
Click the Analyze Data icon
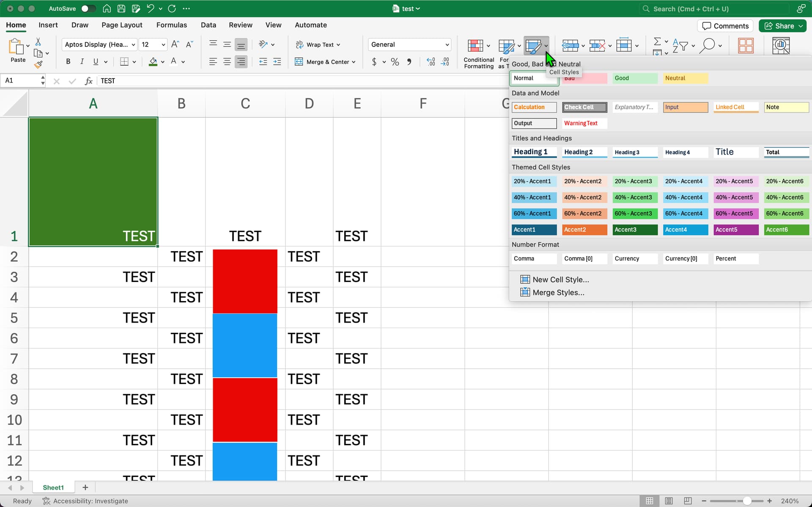781,46
